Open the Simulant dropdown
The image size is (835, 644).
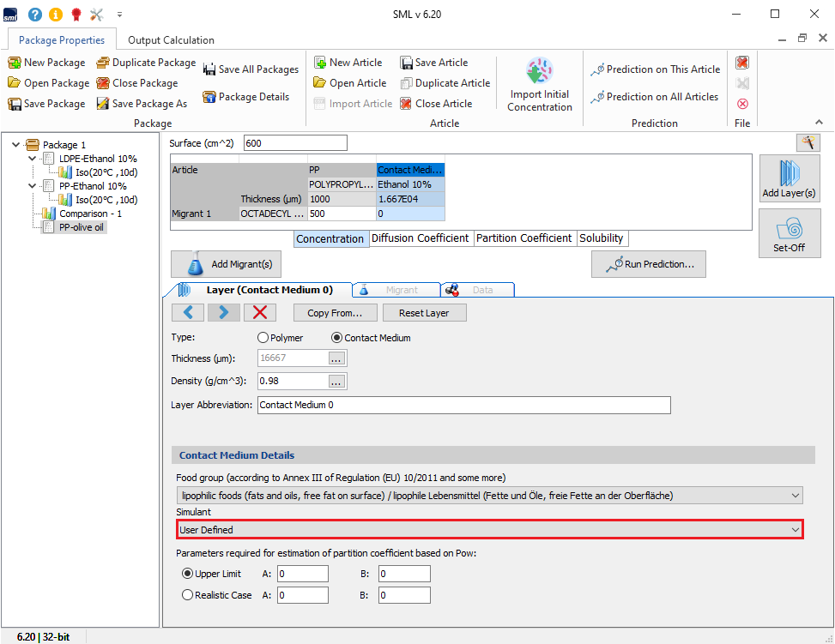pos(489,530)
